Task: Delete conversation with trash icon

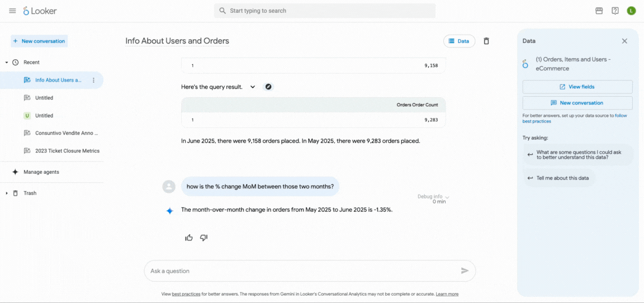Action: coord(486,41)
